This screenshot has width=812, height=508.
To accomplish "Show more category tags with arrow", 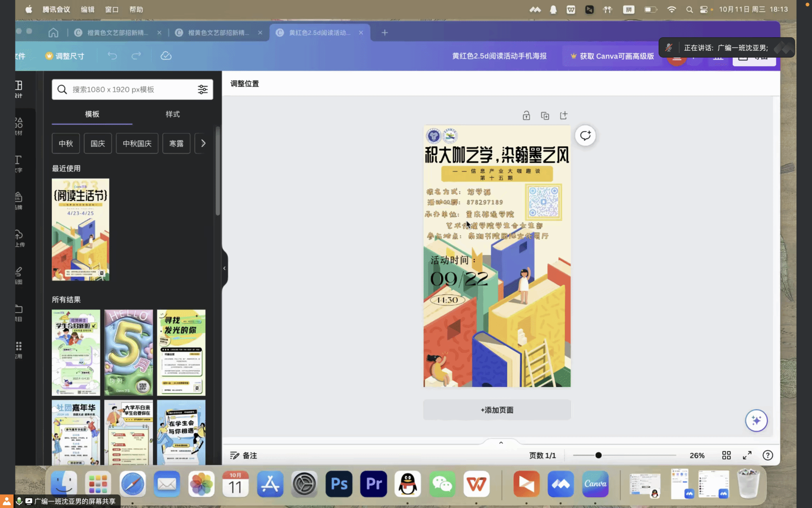I will [x=203, y=143].
